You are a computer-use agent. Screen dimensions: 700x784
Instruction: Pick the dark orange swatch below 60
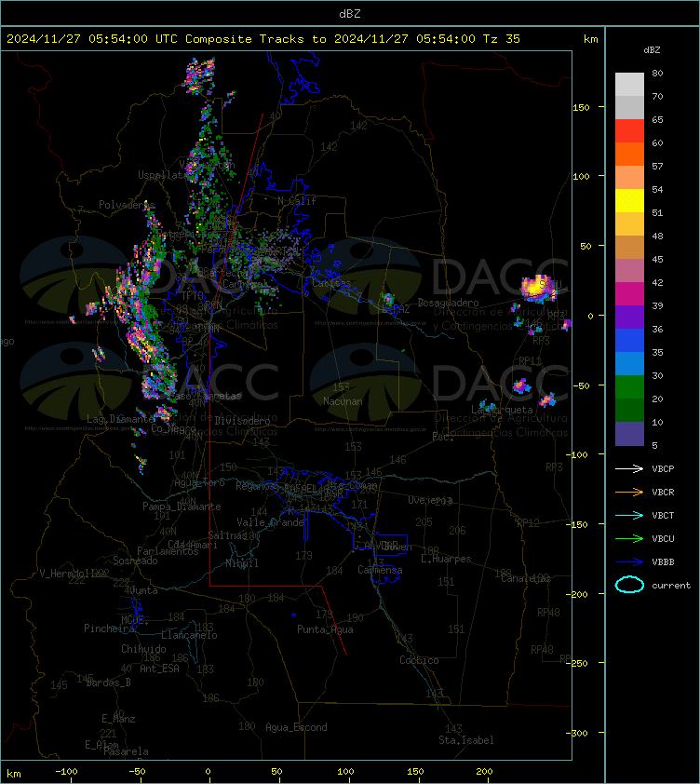[629, 154]
